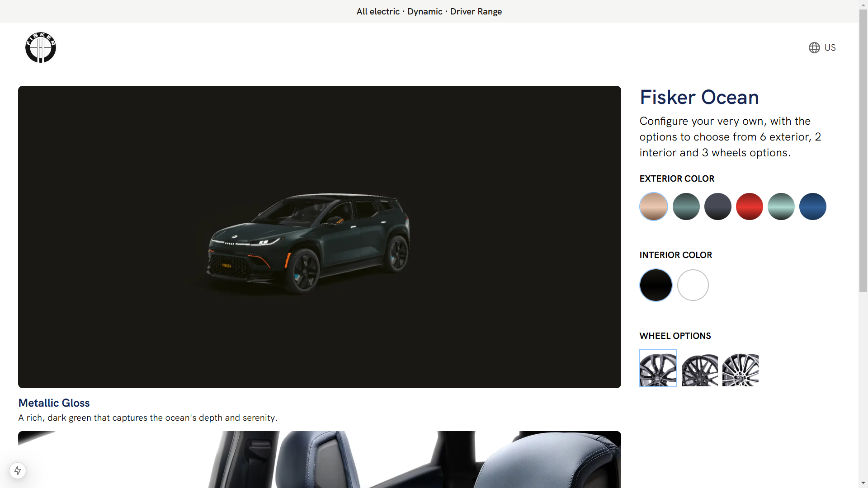Choose the blue exterior color

(813, 206)
